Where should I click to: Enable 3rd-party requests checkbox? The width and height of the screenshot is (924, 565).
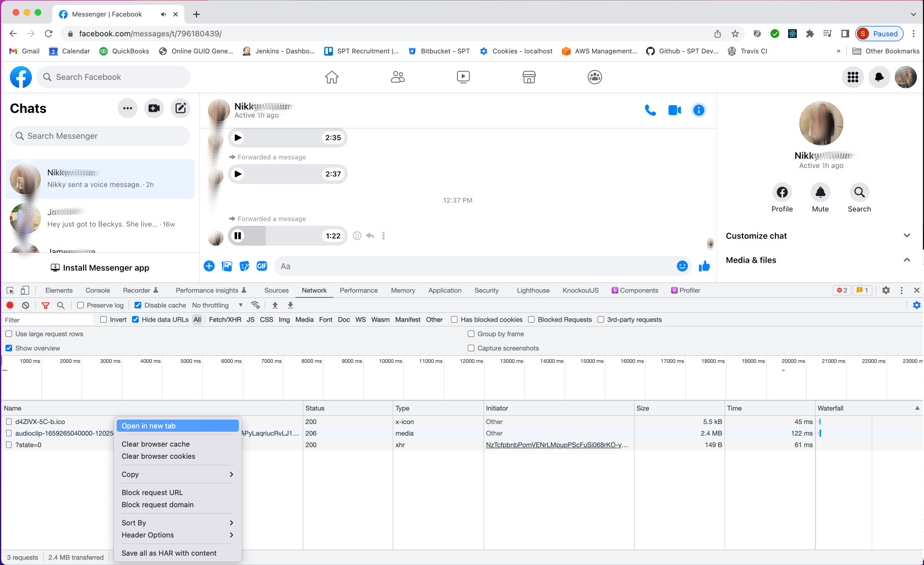point(600,319)
